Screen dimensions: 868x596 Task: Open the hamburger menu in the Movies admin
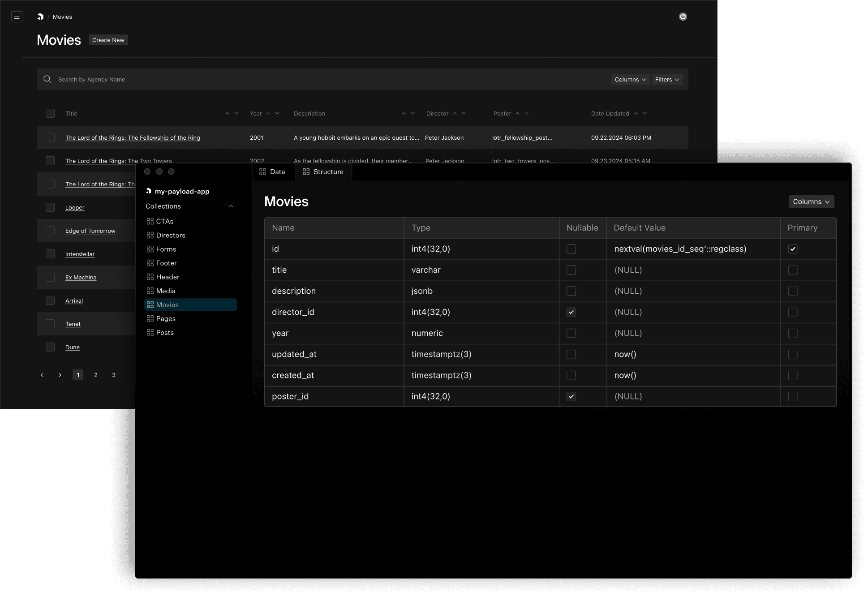[x=17, y=17]
